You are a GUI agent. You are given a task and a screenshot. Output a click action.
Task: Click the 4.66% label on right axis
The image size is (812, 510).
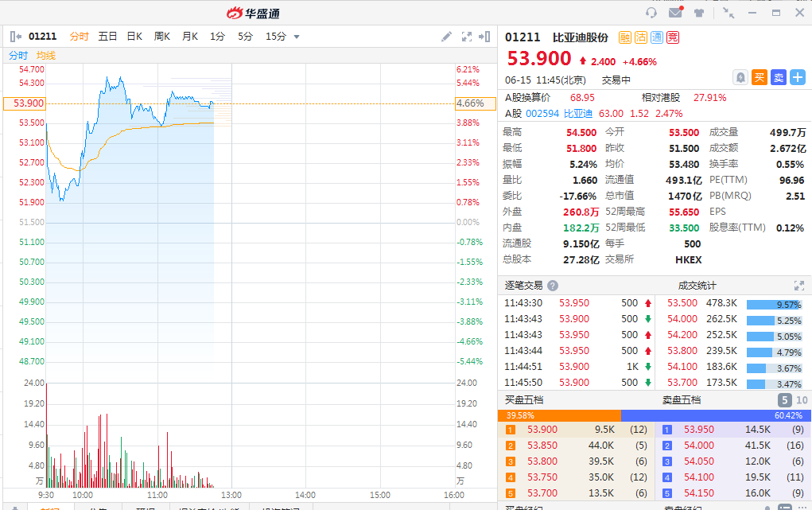[x=476, y=103]
